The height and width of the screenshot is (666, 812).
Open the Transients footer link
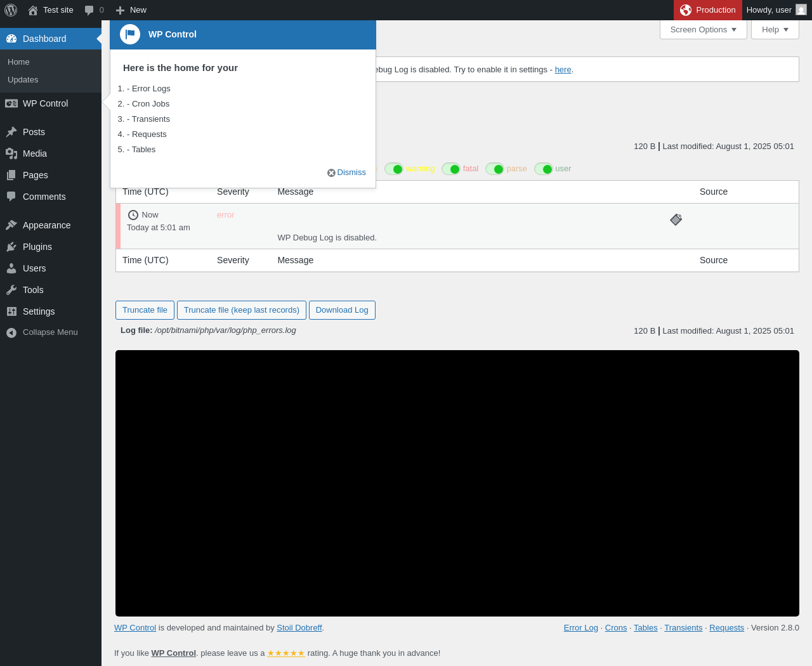683,628
